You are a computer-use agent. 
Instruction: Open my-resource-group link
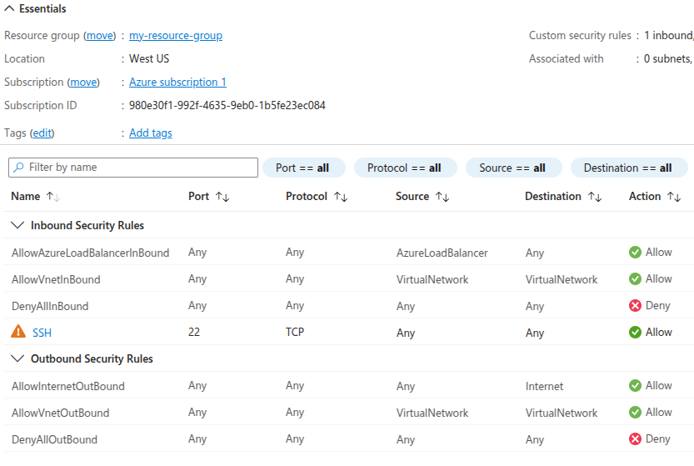[176, 35]
